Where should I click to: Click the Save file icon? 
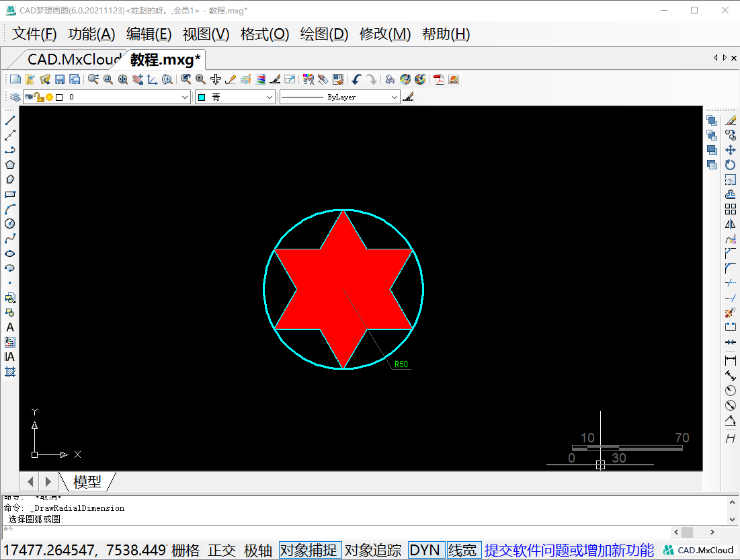pos(60,79)
